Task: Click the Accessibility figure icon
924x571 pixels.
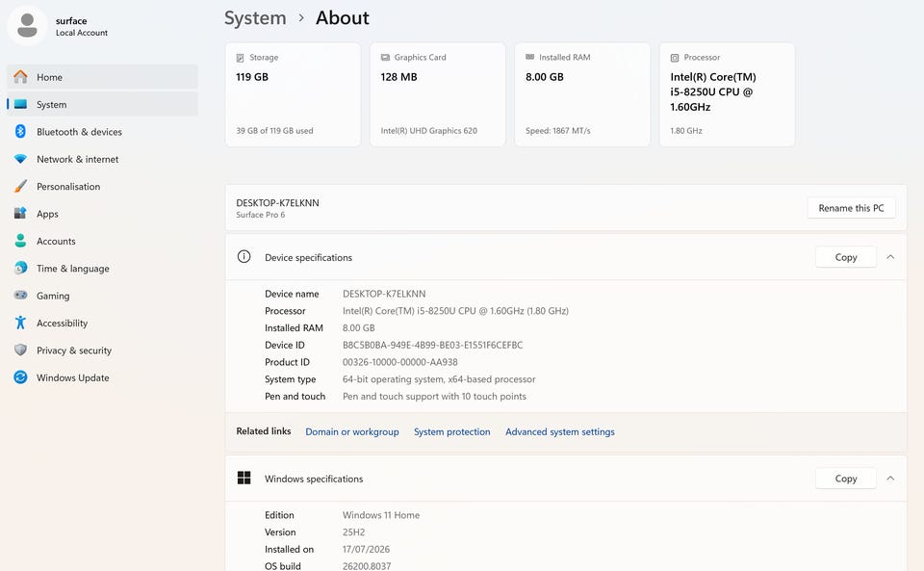Action: pyautogui.click(x=20, y=323)
